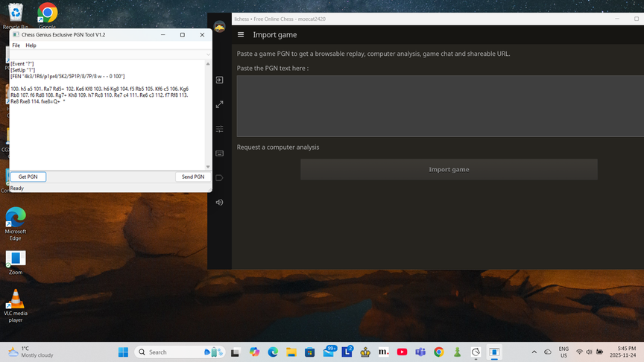Open the network Wi-Fi tray icon
This screenshot has width=644, height=362.
click(x=579, y=352)
